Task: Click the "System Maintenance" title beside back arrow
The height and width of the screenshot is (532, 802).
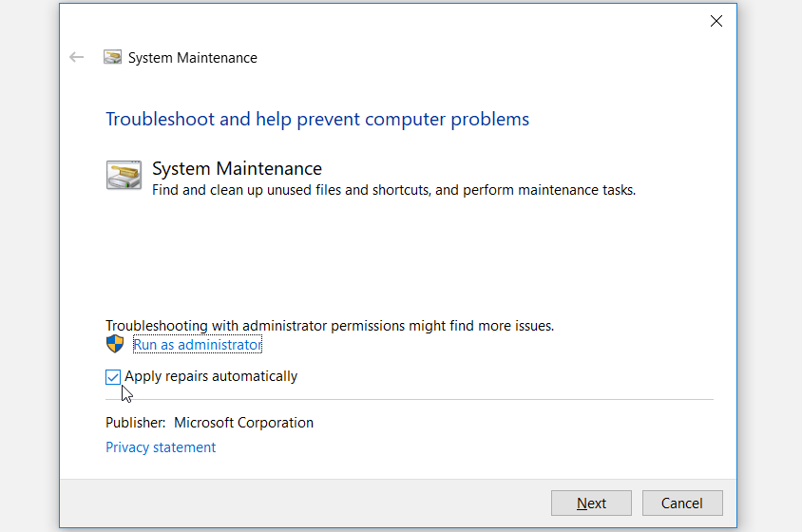Action: pos(193,58)
